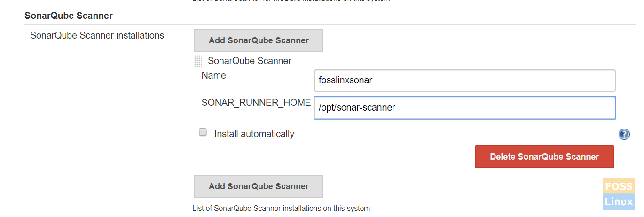The height and width of the screenshot is (217, 644).
Task: Focus the Name field containing fosslinxsonar
Action: [464, 80]
